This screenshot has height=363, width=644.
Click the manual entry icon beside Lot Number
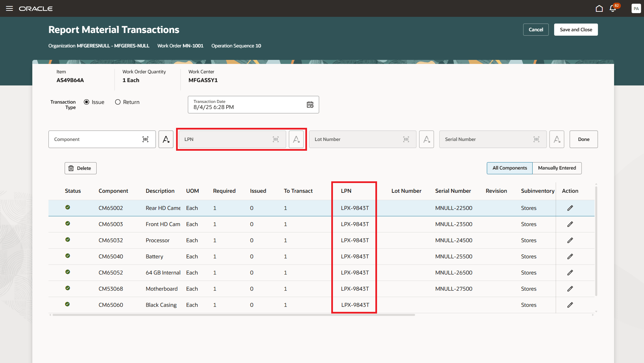tap(426, 139)
